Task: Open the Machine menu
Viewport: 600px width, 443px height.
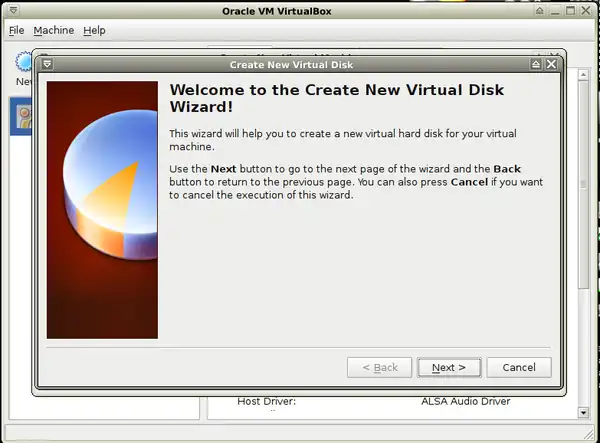Action: (x=54, y=30)
